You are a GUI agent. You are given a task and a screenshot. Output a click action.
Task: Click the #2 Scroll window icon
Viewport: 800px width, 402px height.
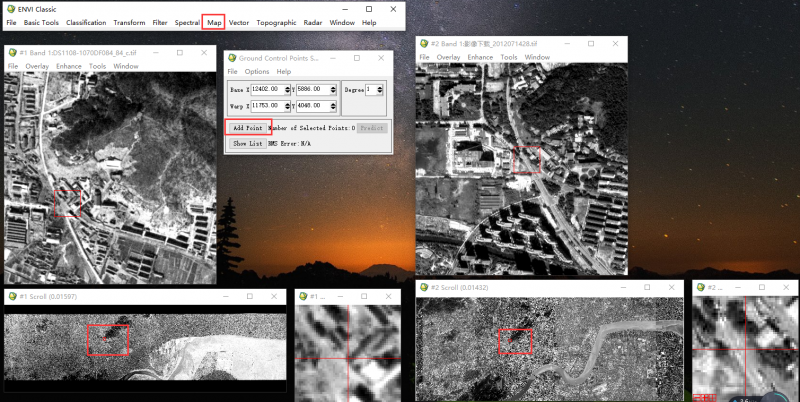point(423,287)
